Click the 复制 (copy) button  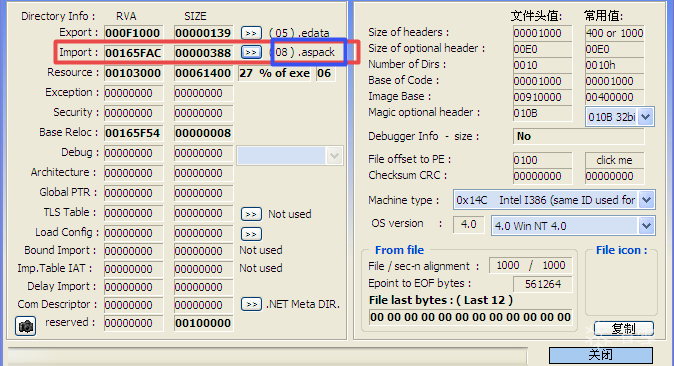[x=624, y=329]
